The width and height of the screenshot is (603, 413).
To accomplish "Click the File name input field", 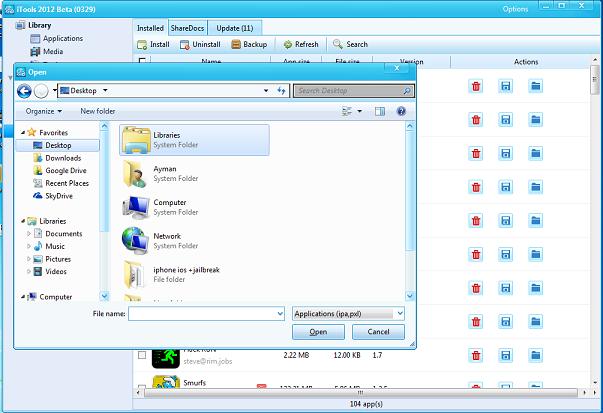I will pyautogui.click(x=202, y=314).
